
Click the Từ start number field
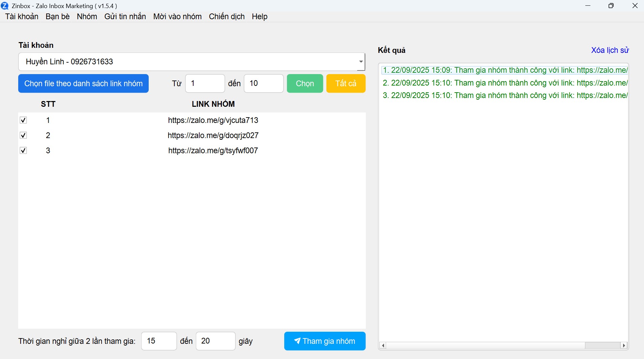[x=205, y=84]
